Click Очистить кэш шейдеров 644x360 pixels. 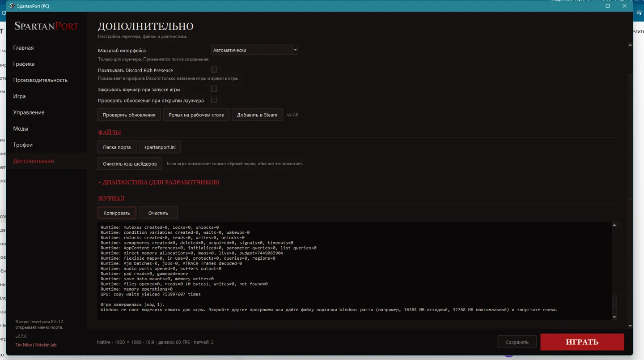click(130, 163)
